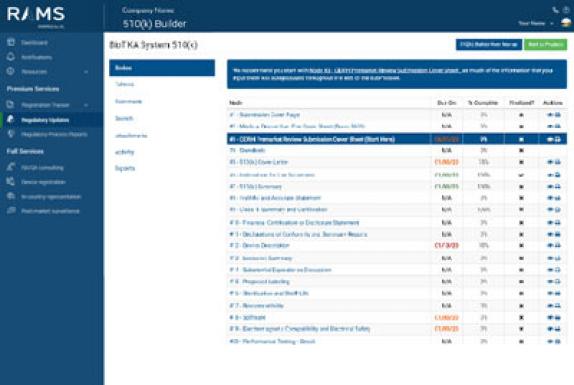This screenshot has height=385, width=574.
Task: Click the print icon for Performance Testing - Bench
Action: point(558,341)
